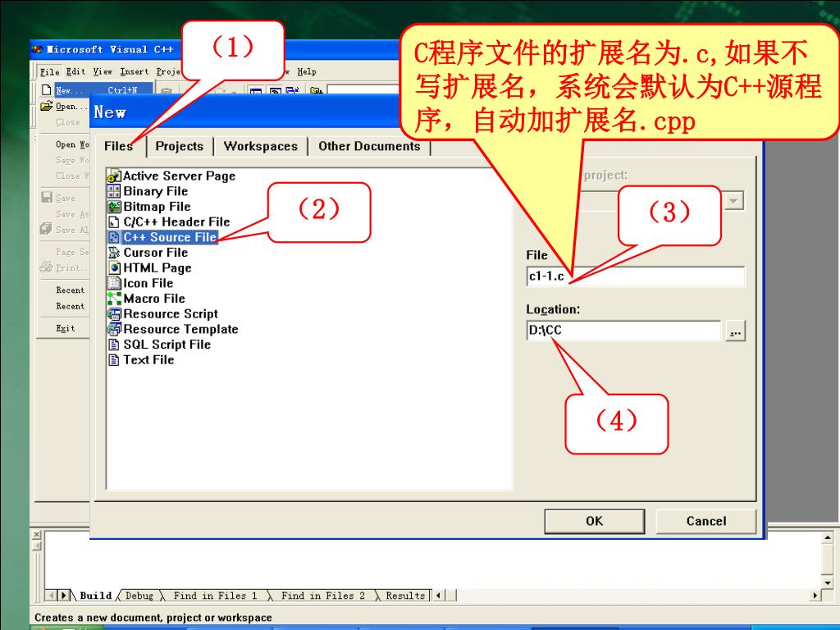Switch to the Files tab
840x630 pixels.
pyautogui.click(x=118, y=146)
